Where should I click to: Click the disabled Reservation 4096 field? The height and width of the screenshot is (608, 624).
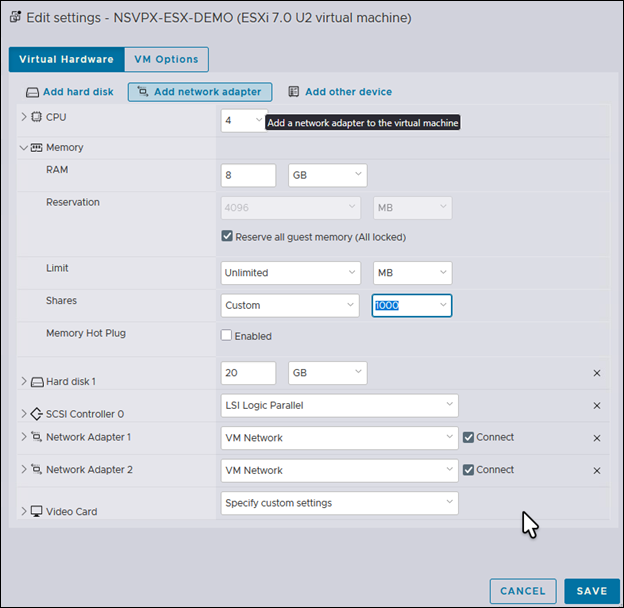(291, 208)
